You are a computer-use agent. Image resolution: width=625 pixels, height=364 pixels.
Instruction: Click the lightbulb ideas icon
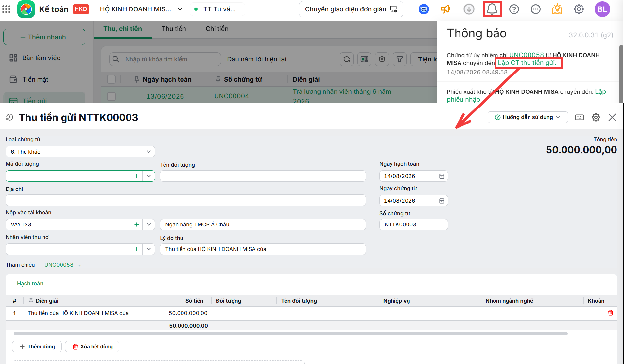click(557, 9)
